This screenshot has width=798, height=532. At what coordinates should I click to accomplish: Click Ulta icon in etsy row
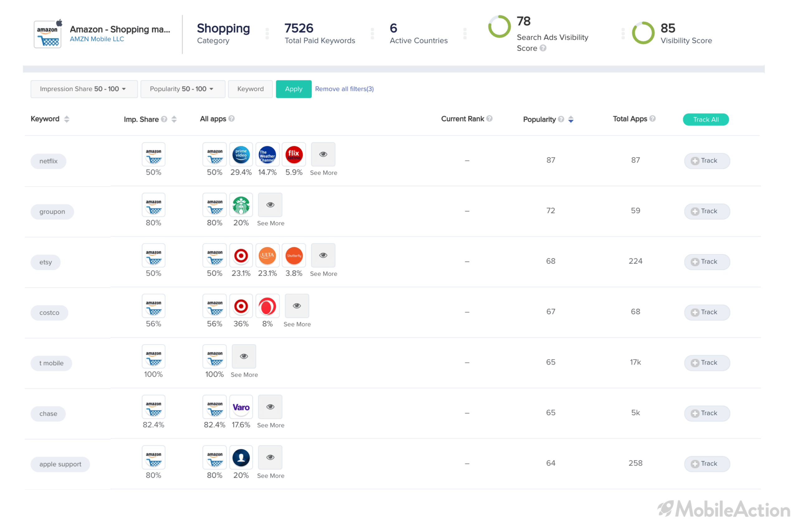coord(267,256)
